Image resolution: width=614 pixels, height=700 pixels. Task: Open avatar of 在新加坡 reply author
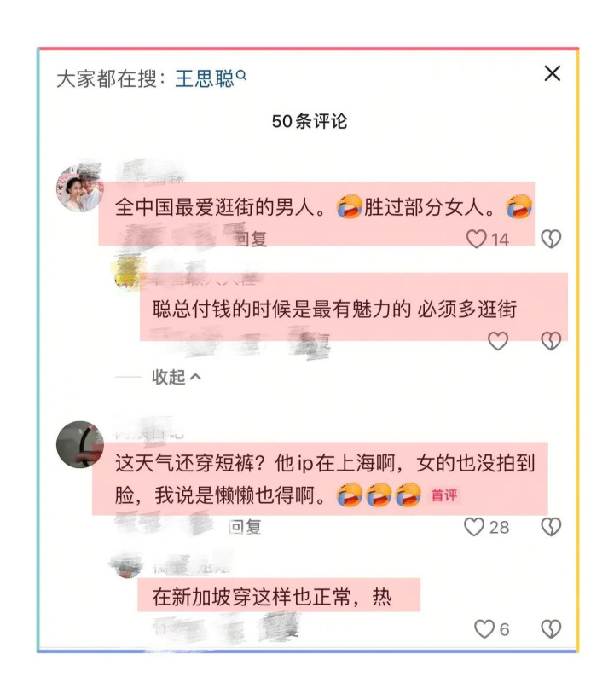pyautogui.click(x=127, y=567)
